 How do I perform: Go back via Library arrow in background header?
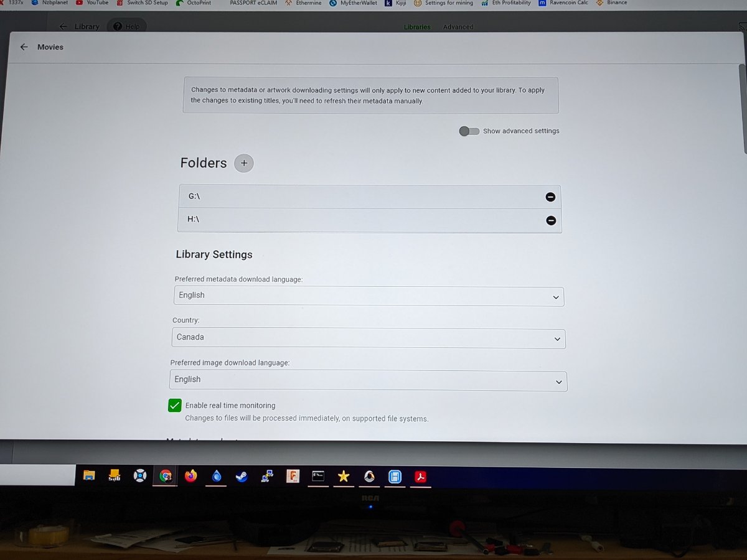point(63,27)
